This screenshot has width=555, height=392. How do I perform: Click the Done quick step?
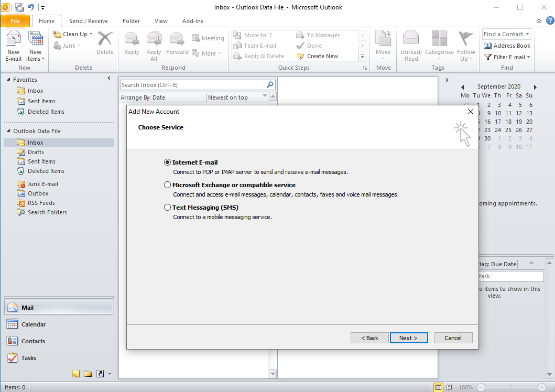click(x=309, y=46)
